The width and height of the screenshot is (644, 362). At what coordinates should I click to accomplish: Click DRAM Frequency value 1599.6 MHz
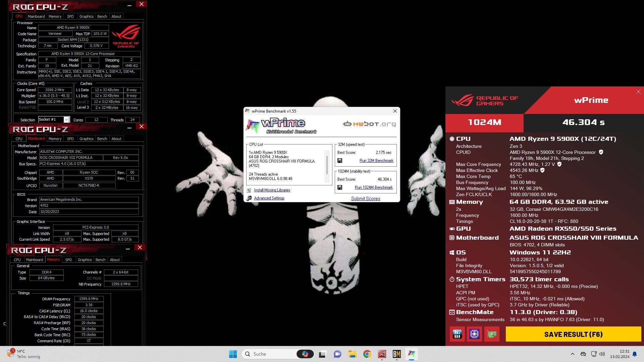coord(89,299)
